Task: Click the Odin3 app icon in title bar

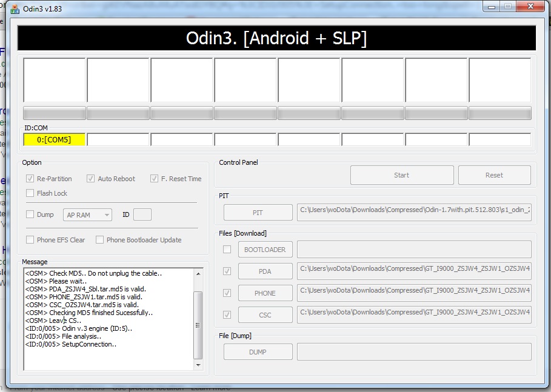Action: coord(15,8)
